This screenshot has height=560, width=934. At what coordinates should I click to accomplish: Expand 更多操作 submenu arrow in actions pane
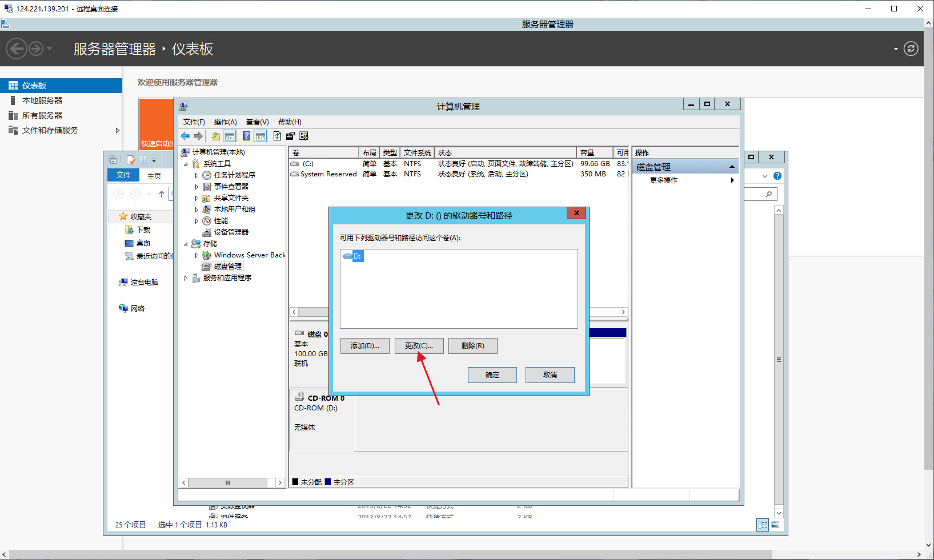(x=732, y=180)
